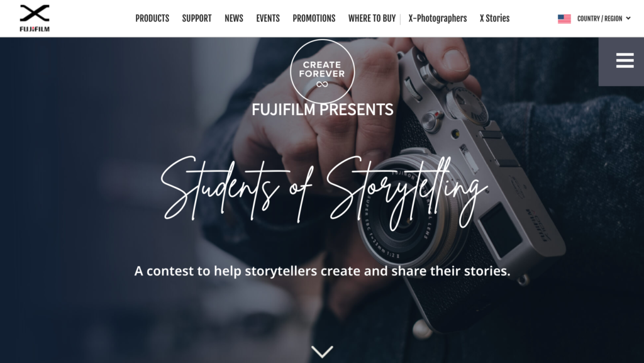Click the down chevron arrow at the bottom

[x=322, y=352]
